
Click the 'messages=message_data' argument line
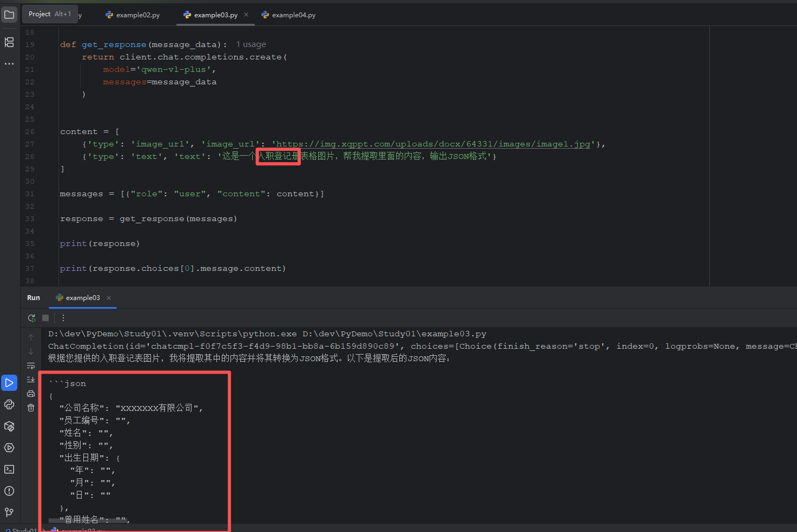pyautogui.click(x=160, y=82)
